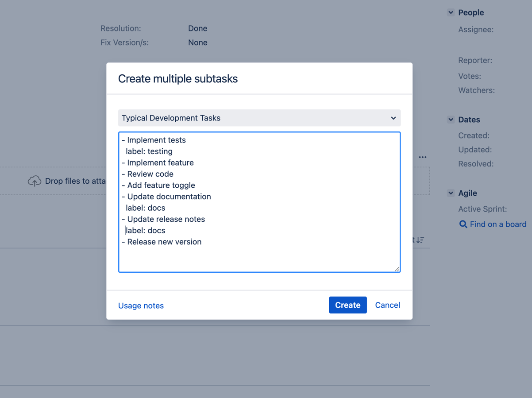
Task: Click Find on a board link
Action: click(498, 224)
